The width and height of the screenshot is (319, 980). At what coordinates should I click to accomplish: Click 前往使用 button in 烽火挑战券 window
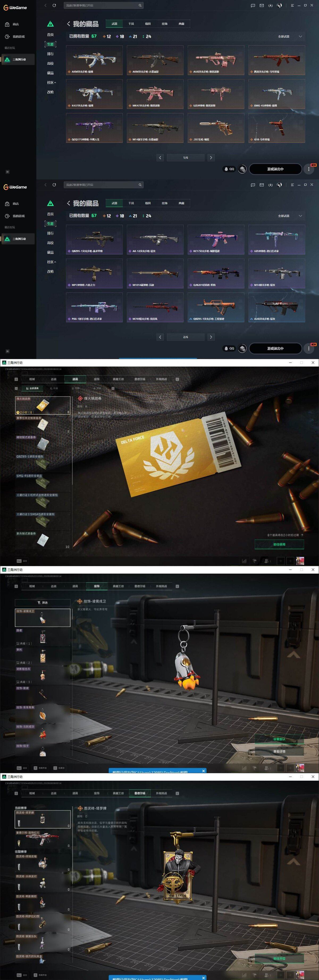click(x=279, y=544)
